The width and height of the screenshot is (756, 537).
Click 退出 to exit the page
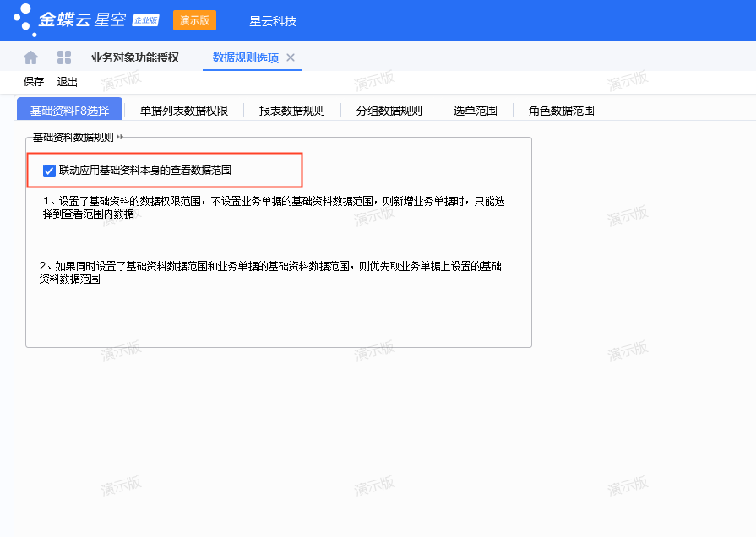(68, 82)
